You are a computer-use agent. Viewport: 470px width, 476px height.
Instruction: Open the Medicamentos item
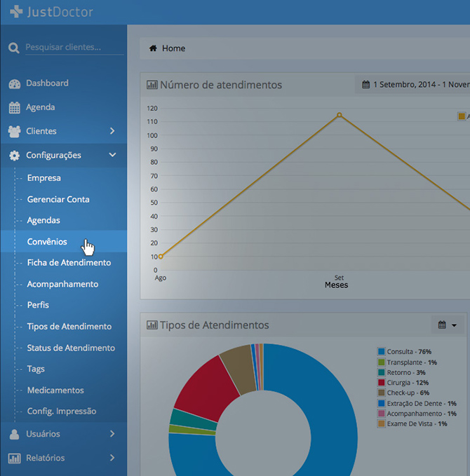point(55,390)
